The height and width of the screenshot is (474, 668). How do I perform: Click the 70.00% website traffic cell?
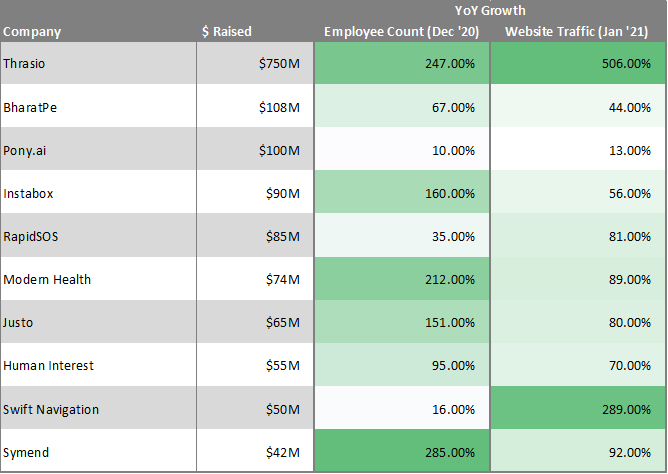tap(578, 365)
